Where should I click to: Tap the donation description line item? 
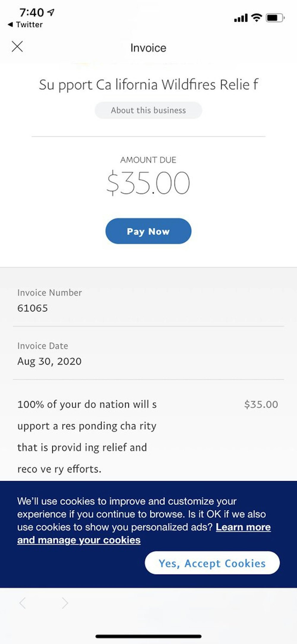coord(87,436)
